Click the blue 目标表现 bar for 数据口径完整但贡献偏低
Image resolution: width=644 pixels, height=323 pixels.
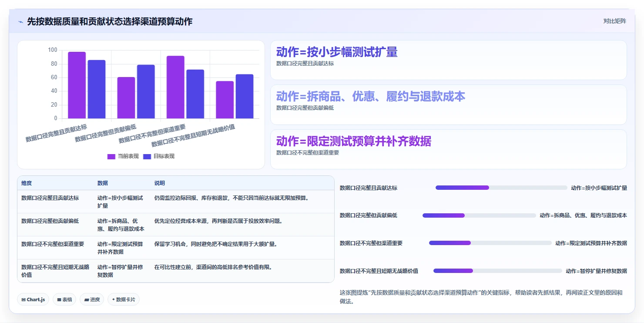146,91
